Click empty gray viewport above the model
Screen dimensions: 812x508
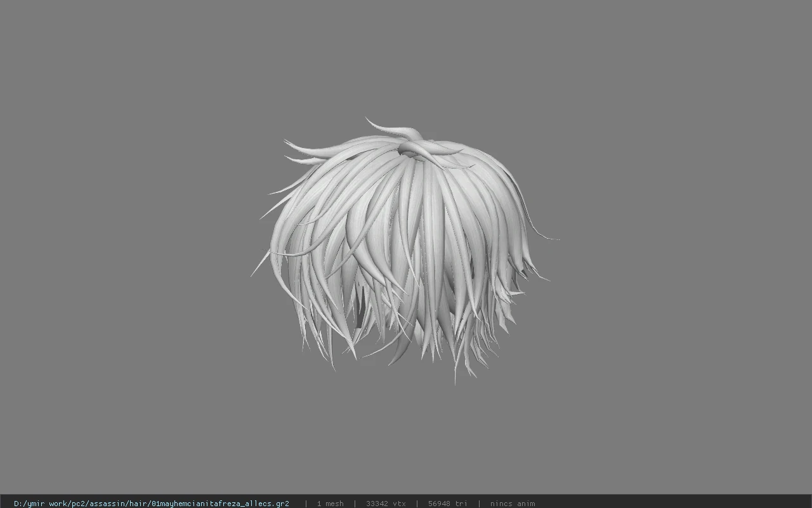(406, 57)
